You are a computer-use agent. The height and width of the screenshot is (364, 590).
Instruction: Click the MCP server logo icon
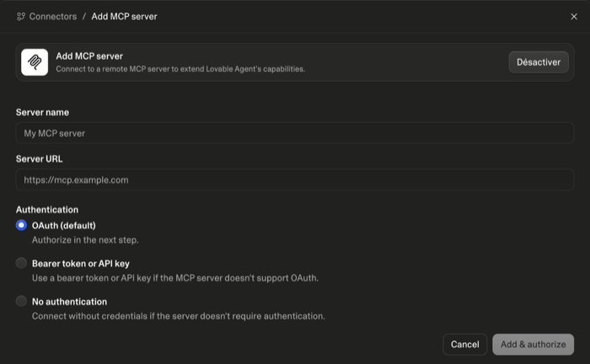(35, 62)
